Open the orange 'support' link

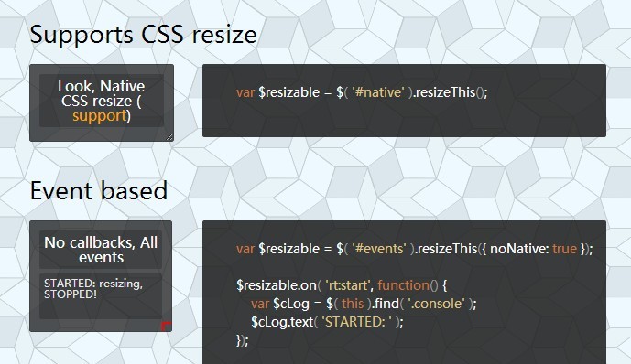coord(100,116)
